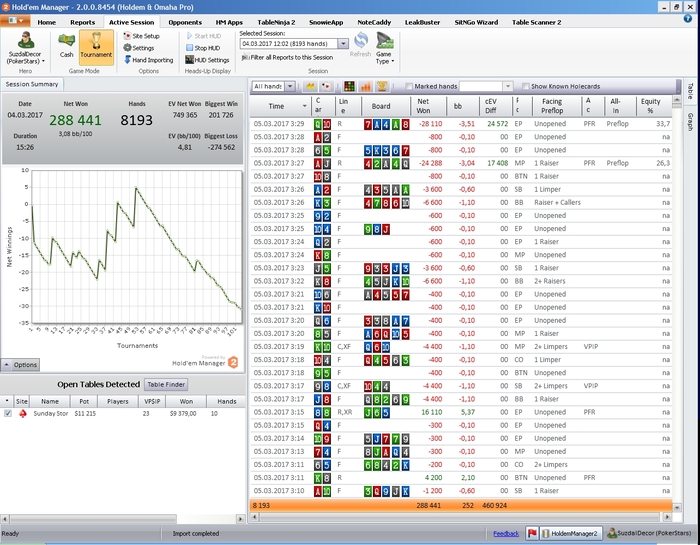Click the colored grid matrix icon
Screen dimensions: 700x545
(x=349, y=86)
